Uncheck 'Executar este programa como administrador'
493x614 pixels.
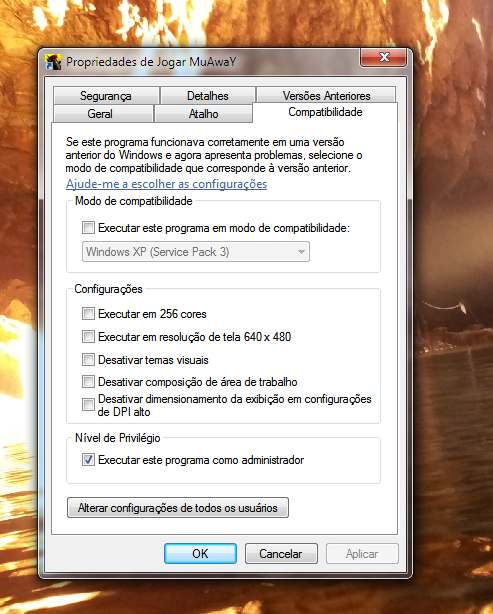(x=88, y=459)
